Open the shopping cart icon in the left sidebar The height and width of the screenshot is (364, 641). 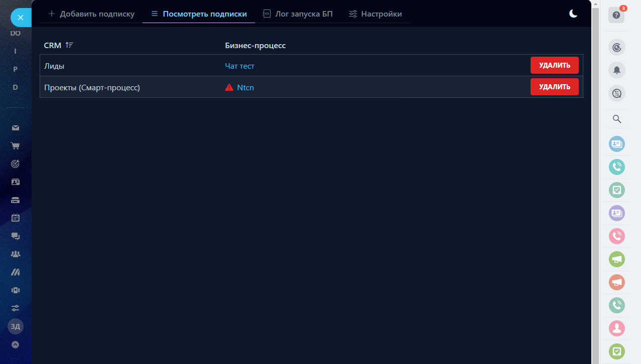pyautogui.click(x=16, y=146)
